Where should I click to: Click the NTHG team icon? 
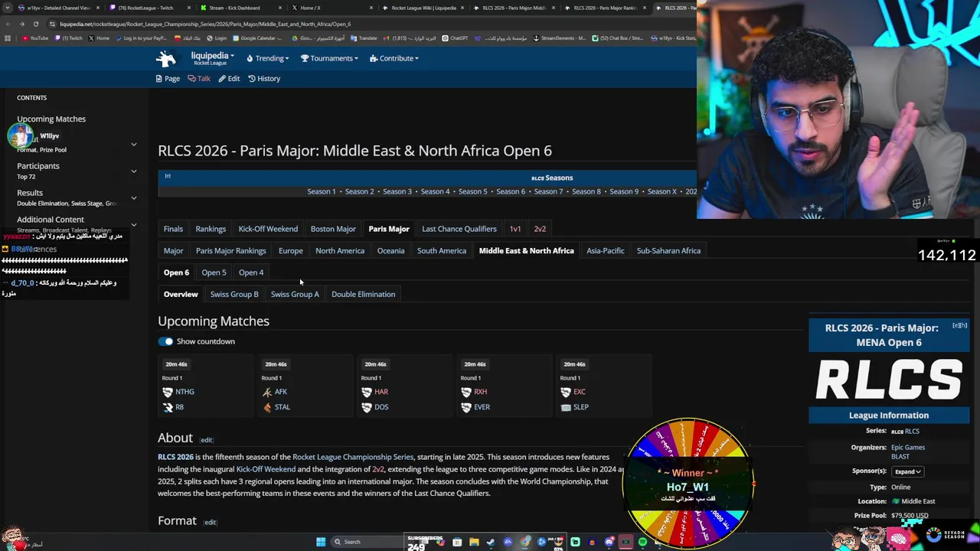click(x=168, y=392)
